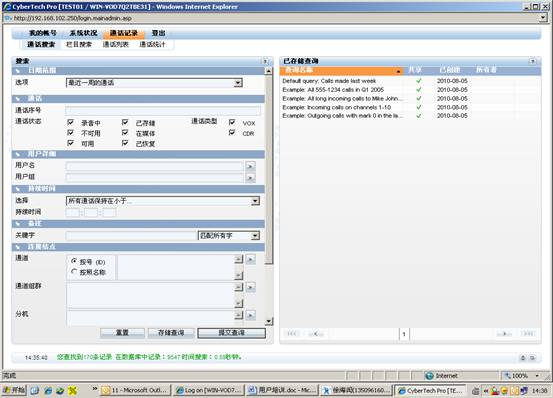Collapse the channel section header below 关键字

138,247
